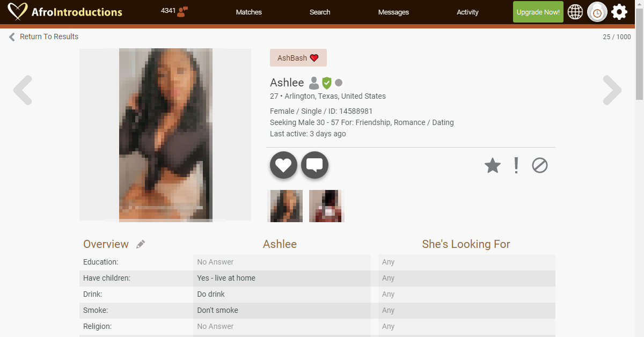Open the Search menu

320,12
